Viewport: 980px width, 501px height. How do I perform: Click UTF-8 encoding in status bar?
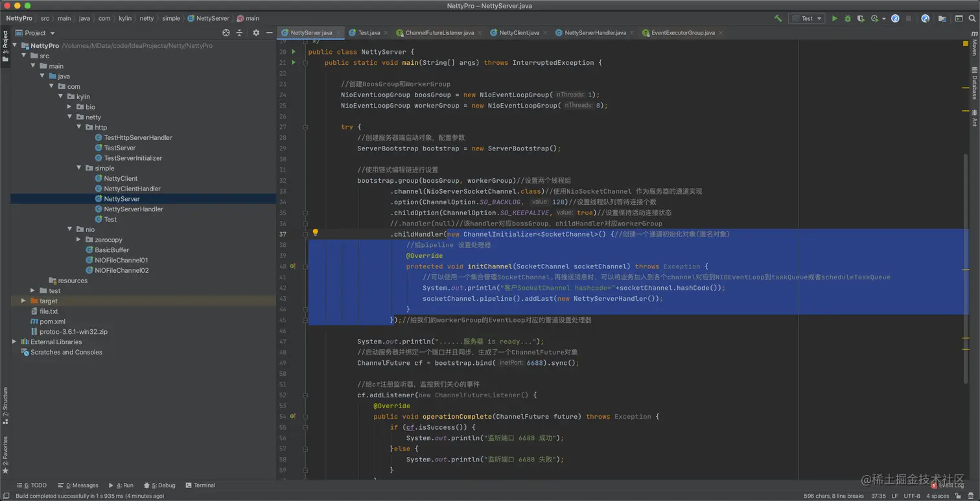911,496
